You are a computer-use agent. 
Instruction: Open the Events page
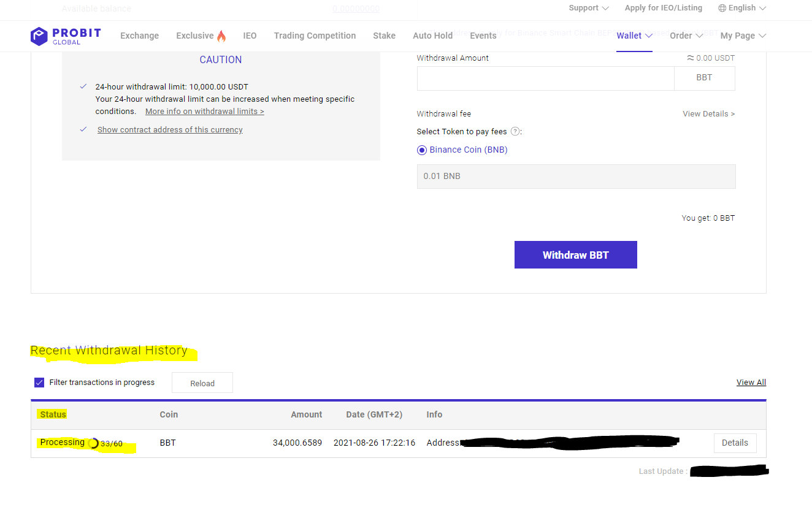pyautogui.click(x=483, y=36)
